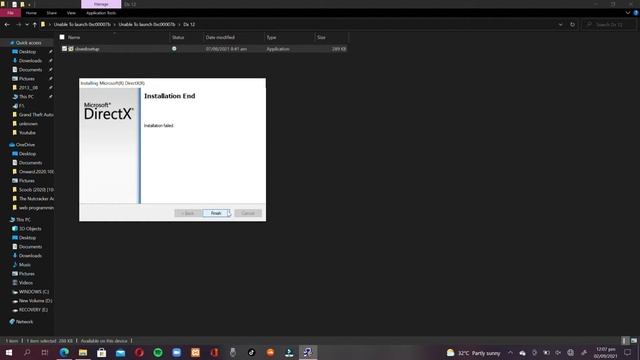The image size is (640, 360).
Task: Switch to the View ribbon tab
Action: point(71,13)
